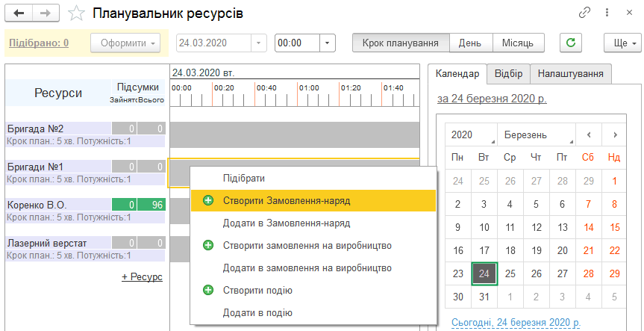644x331 pixels.
Task: Click Сьогодні, 24 березня 2020 р. link
Action: 516,322
